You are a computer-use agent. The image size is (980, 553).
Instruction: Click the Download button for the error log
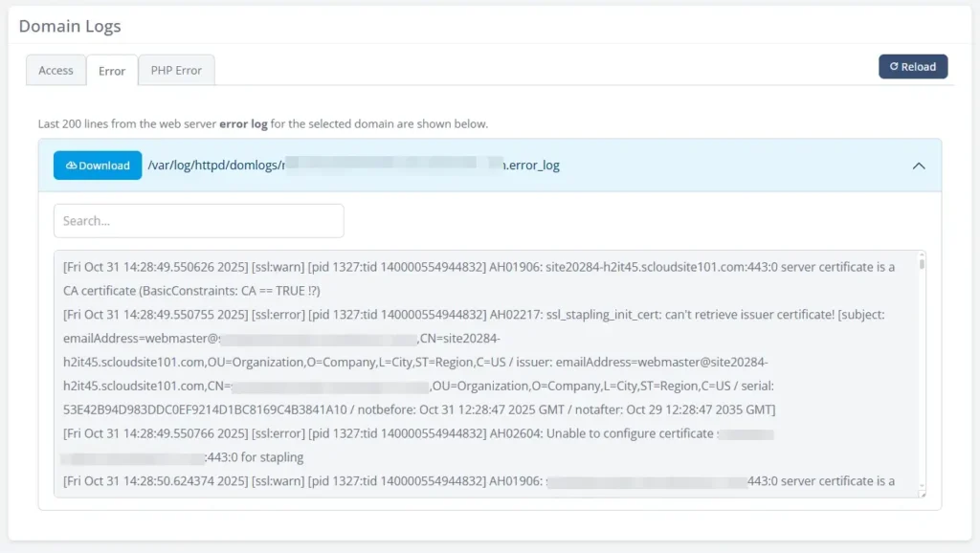pyautogui.click(x=97, y=165)
